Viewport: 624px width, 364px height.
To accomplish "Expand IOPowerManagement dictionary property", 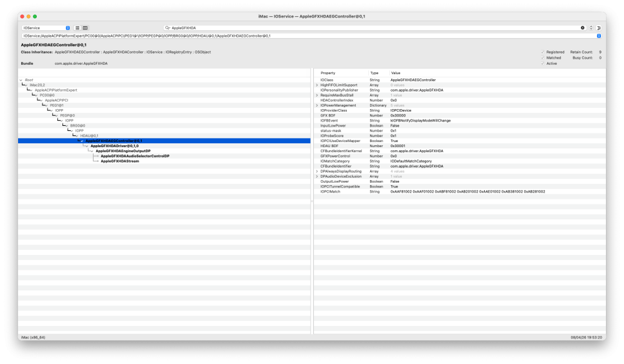I will (x=317, y=105).
